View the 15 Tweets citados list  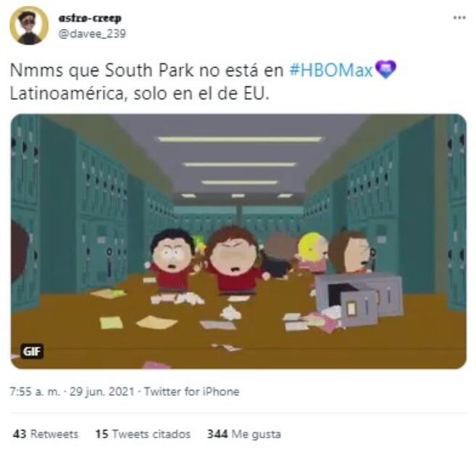pos(143,434)
